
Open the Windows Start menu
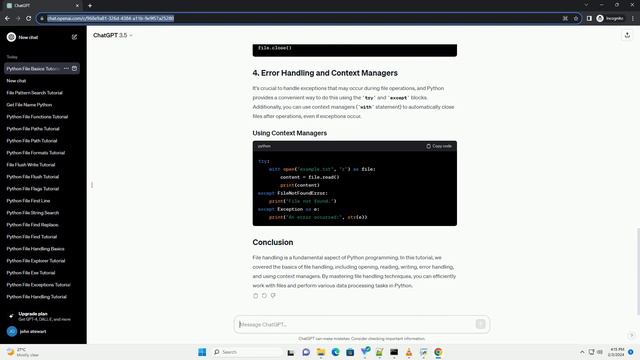pos(202,352)
